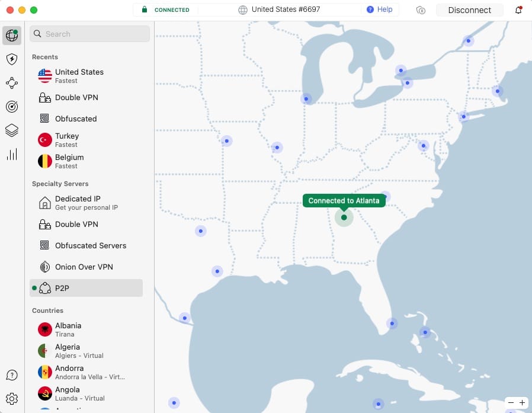Connect to Angola Luanda Virtual
The image size is (532, 413).
click(x=86, y=393)
